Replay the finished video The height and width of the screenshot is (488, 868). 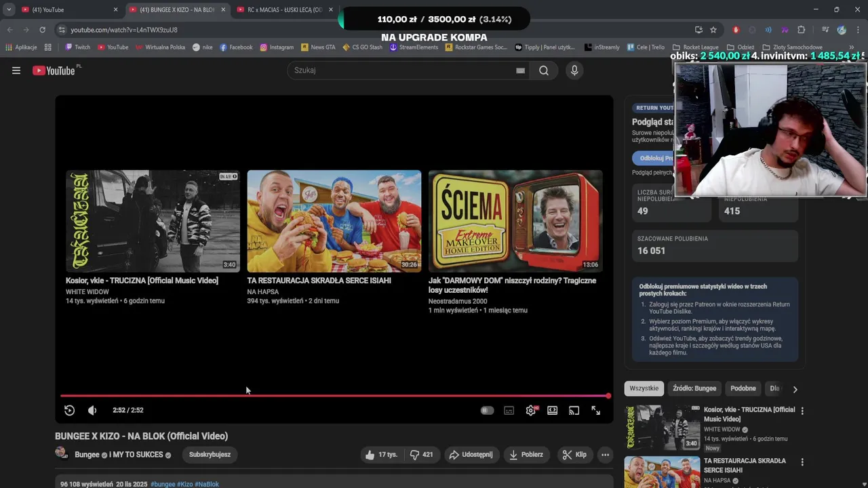(69, 410)
